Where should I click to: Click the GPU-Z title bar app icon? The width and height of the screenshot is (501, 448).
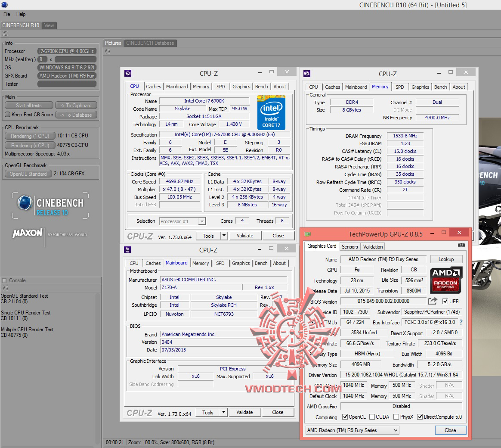[307, 234]
